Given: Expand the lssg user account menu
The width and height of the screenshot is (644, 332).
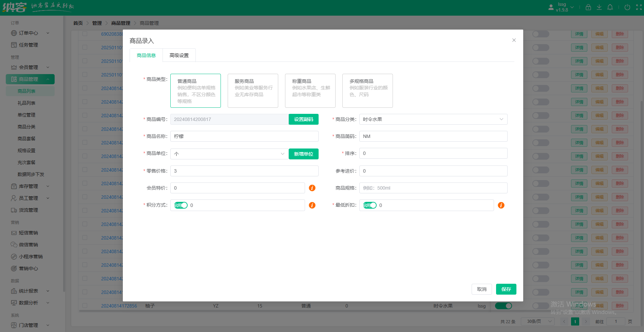Looking at the screenshot, I should [562, 7].
